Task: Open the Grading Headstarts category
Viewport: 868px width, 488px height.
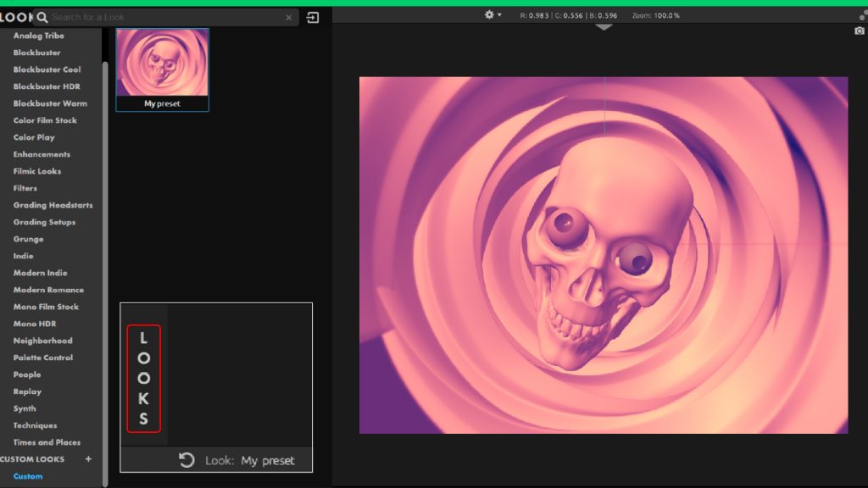Action: point(53,205)
